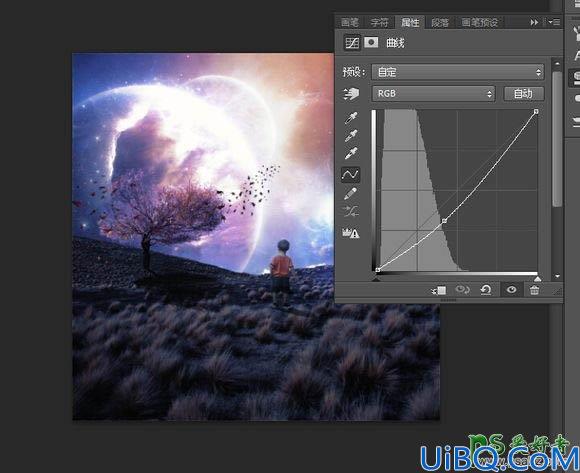Image resolution: width=580 pixels, height=473 pixels.
Task: Select the gray point eyedropper
Action: click(x=351, y=136)
